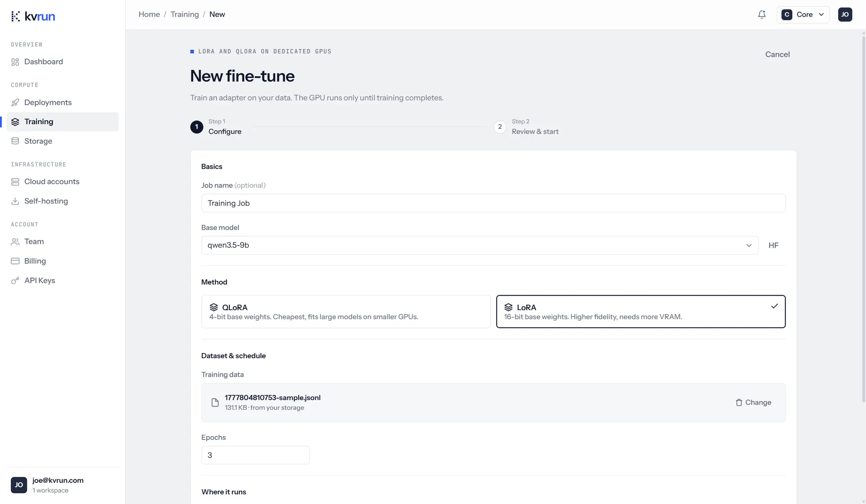Go to Deployments in the sidebar
Screen dimensions: 866x504
coord(62,102)
